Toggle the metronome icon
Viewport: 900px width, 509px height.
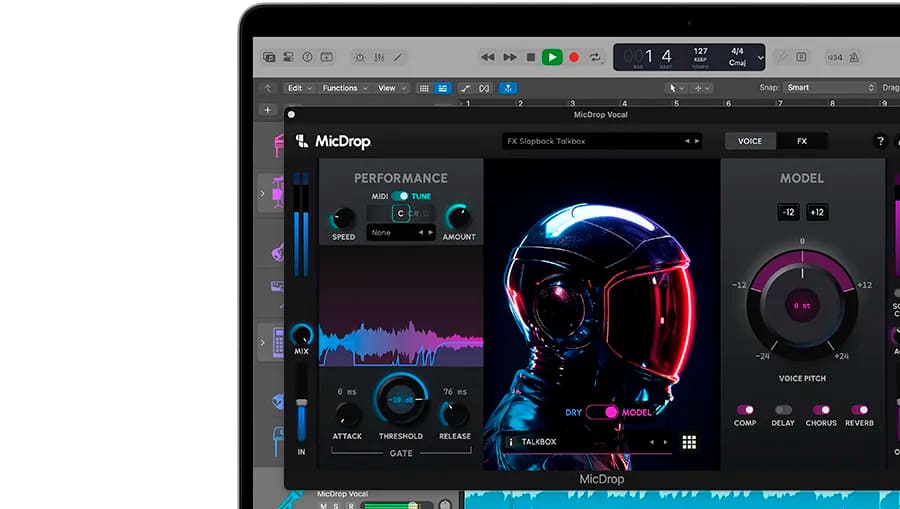click(x=854, y=57)
